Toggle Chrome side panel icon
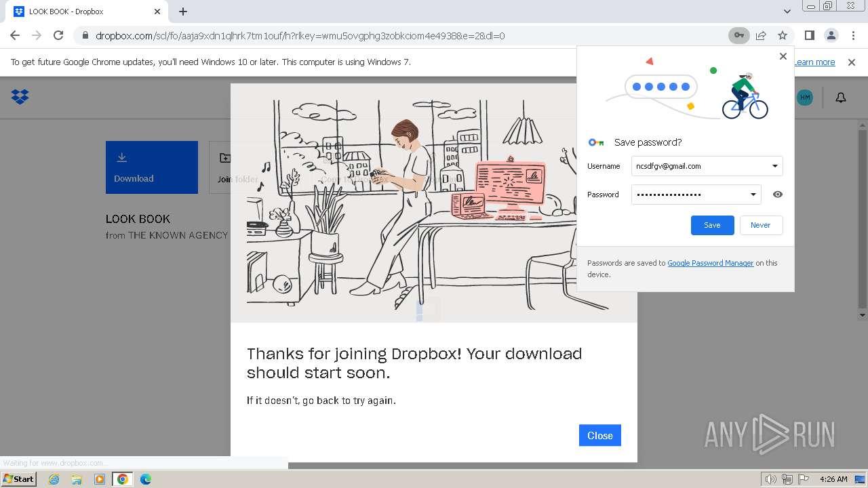The height and width of the screenshot is (488, 868). [x=809, y=35]
